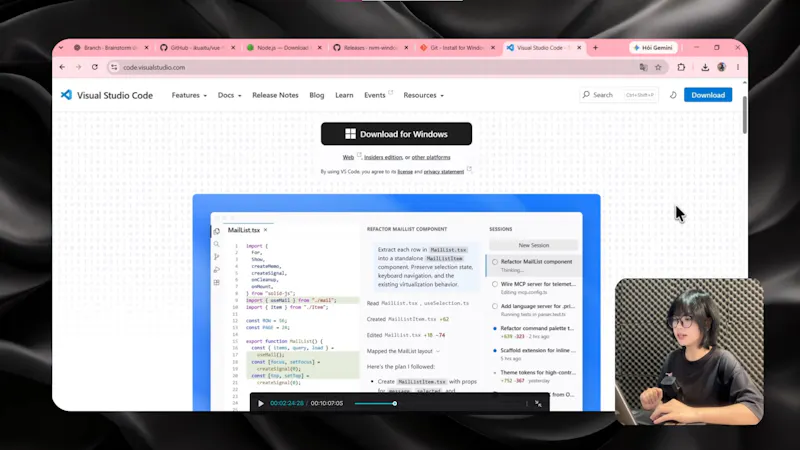
Task: Go back using the browser back arrow
Action: click(62, 67)
